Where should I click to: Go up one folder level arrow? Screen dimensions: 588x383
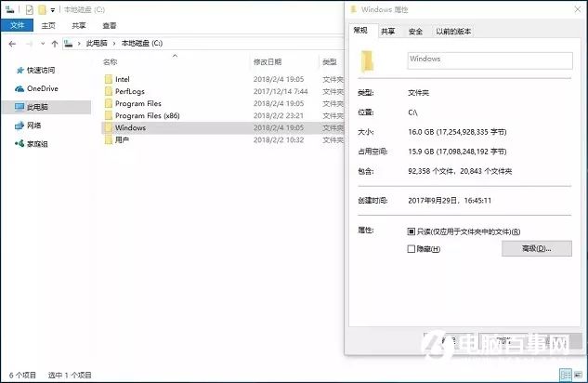pyautogui.click(x=55, y=44)
